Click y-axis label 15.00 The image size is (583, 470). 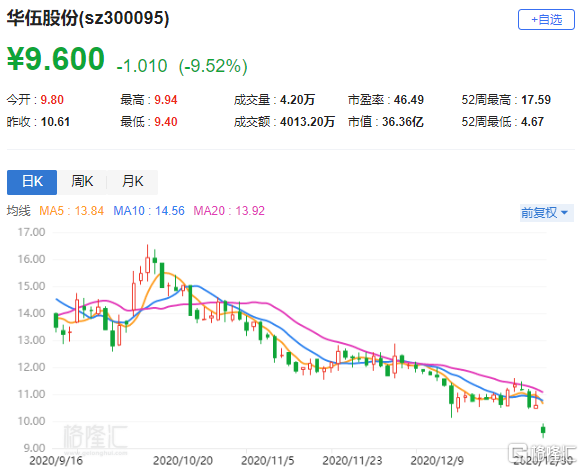[32, 286]
